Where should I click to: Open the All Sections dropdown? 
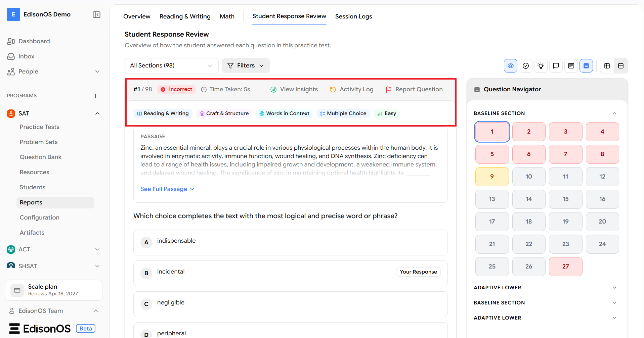[171, 65]
